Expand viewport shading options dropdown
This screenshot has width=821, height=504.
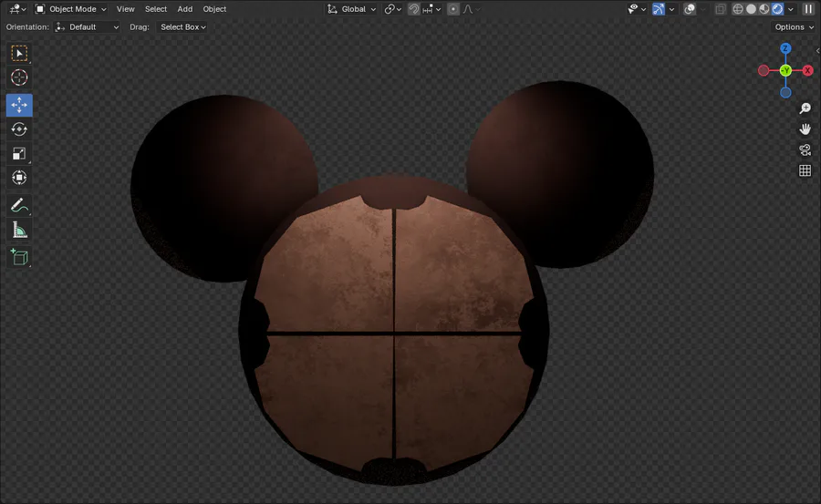pyautogui.click(x=791, y=9)
